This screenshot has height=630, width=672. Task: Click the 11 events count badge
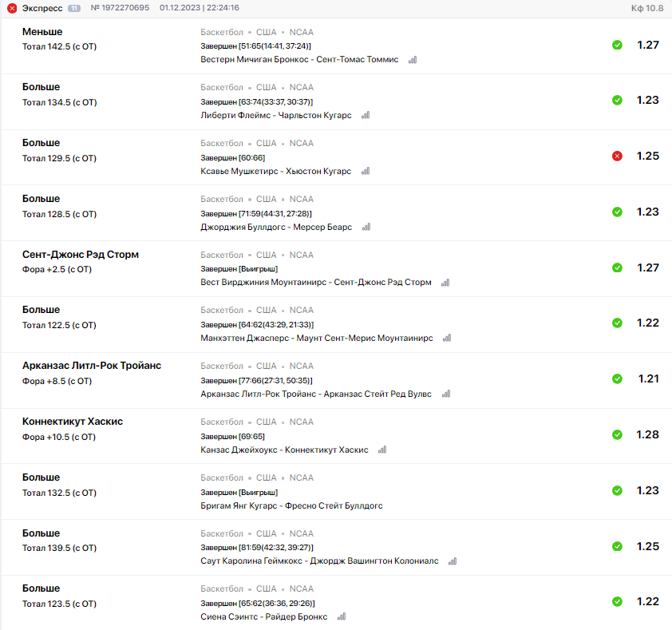pos(74,8)
